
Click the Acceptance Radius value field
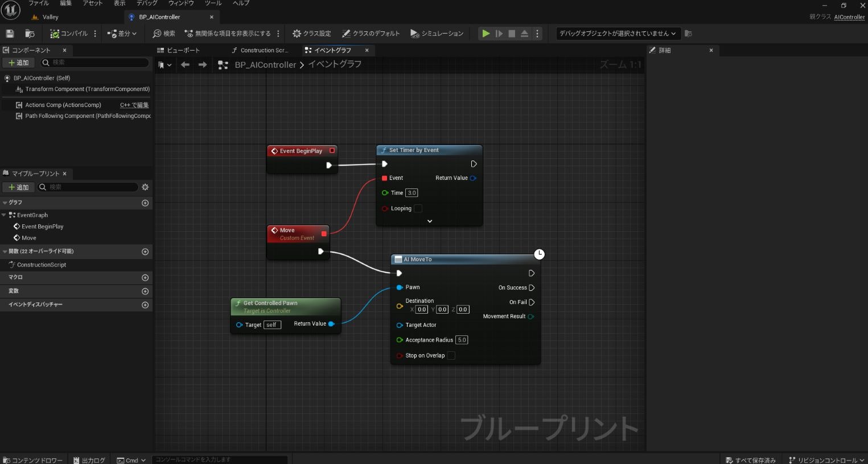(462, 340)
